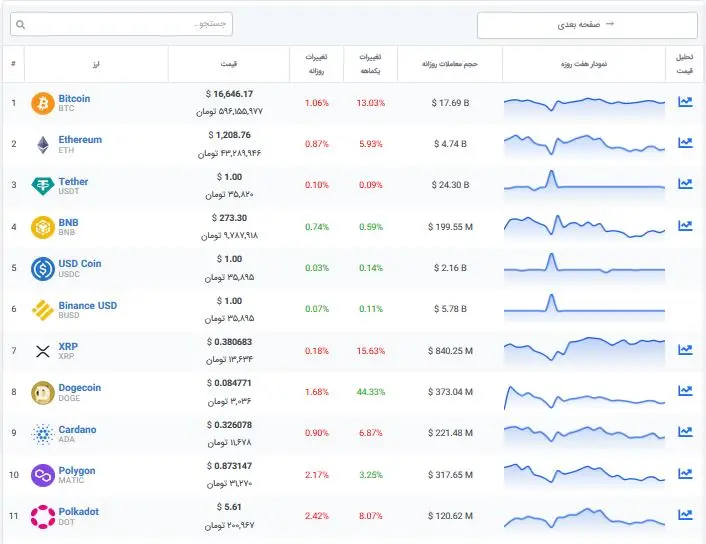The image size is (706, 544).
Task: Click the Dogecoin logo icon
Action: 43,392
